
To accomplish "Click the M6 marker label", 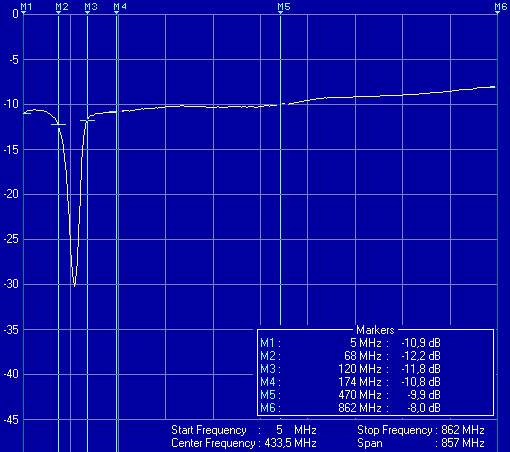I will click(x=501, y=7).
